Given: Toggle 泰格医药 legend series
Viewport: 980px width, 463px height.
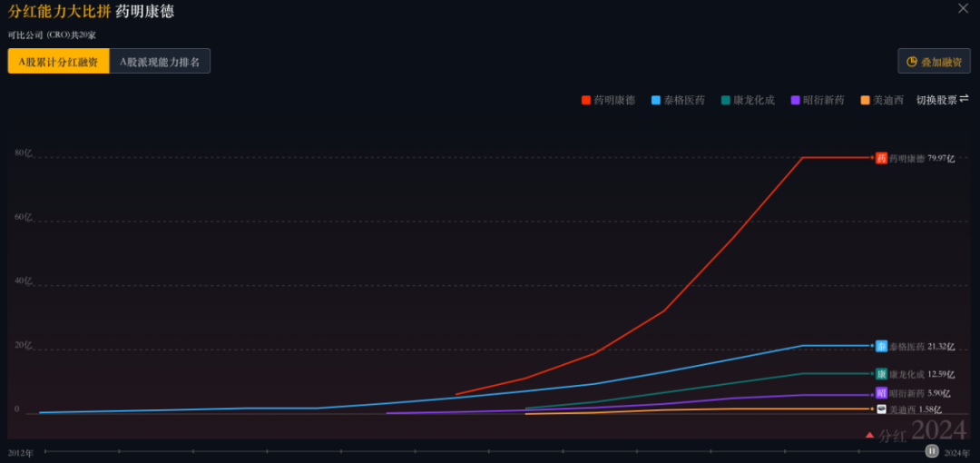Looking at the screenshot, I should tap(678, 100).
